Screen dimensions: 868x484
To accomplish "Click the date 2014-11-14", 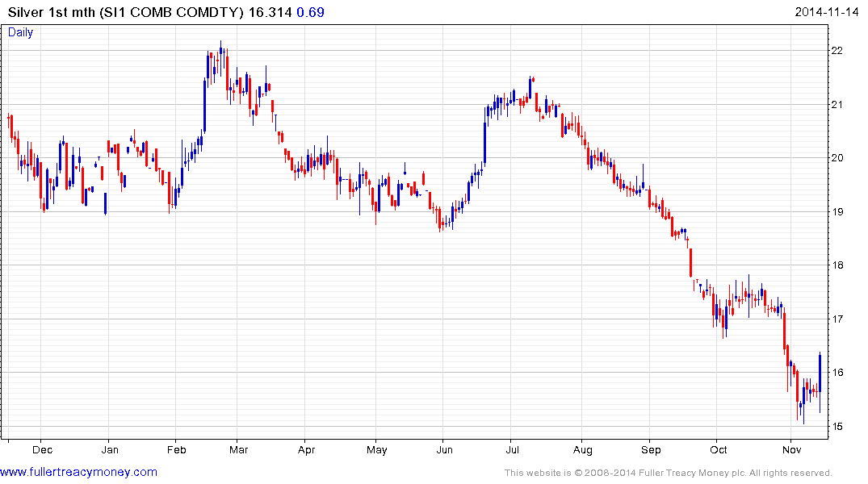I will (x=827, y=12).
